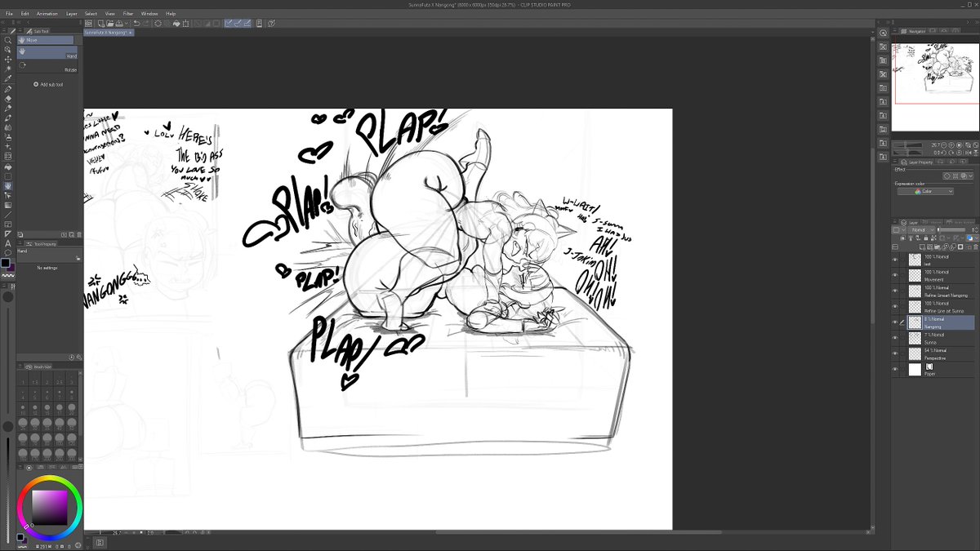Choose the Eyedropper tool
The image size is (980, 551).
tap(8, 78)
